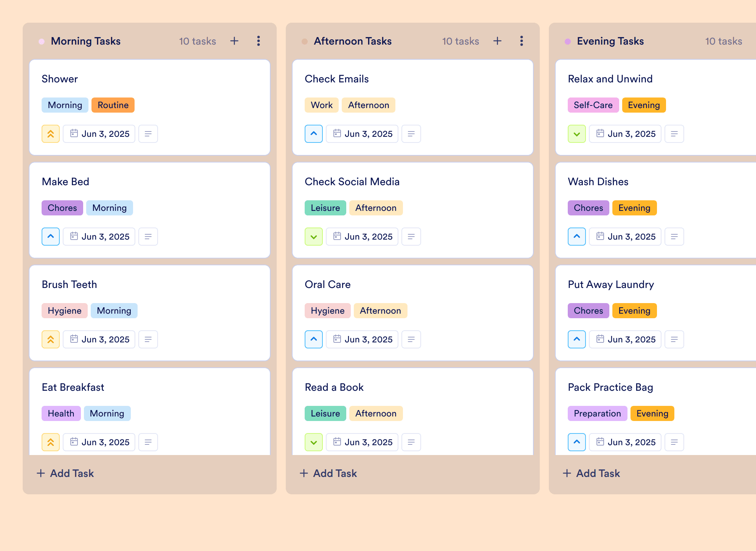Open Afternoon Tasks three-dot options menu
The height and width of the screenshot is (551, 756).
click(x=522, y=41)
